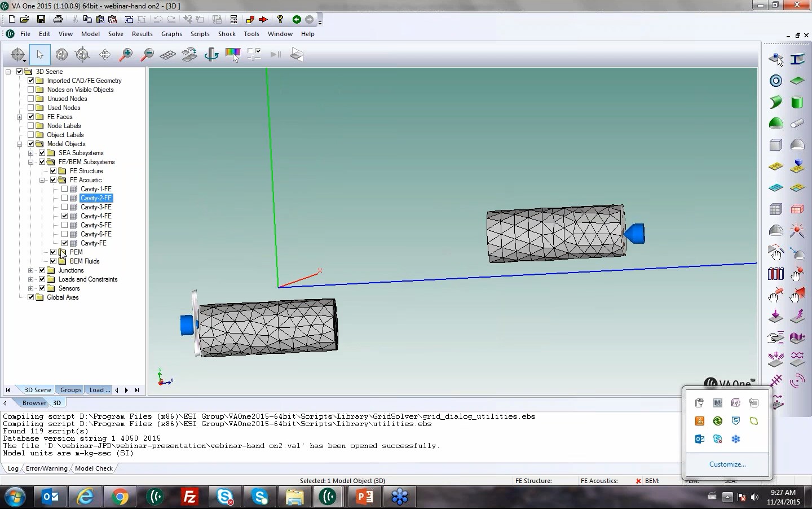
Task: Collapse the FE/BEM Subsystems node
Action: (x=30, y=162)
